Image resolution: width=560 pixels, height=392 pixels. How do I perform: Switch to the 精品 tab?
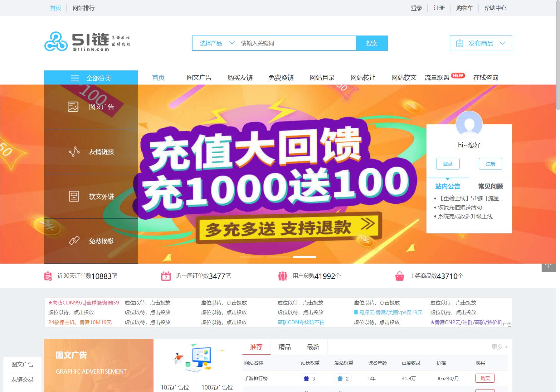(x=285, y=347)
